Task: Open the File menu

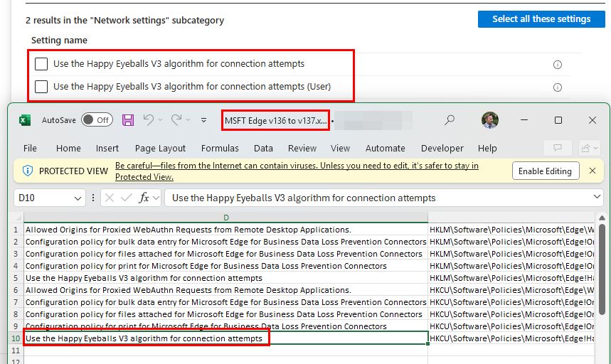Action: coord(30,149)
